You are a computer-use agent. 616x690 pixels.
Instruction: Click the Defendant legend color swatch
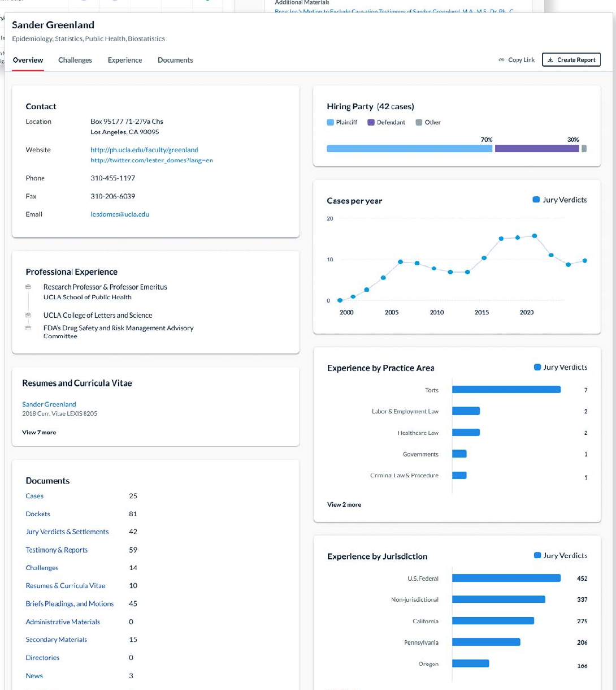[371, 122]
